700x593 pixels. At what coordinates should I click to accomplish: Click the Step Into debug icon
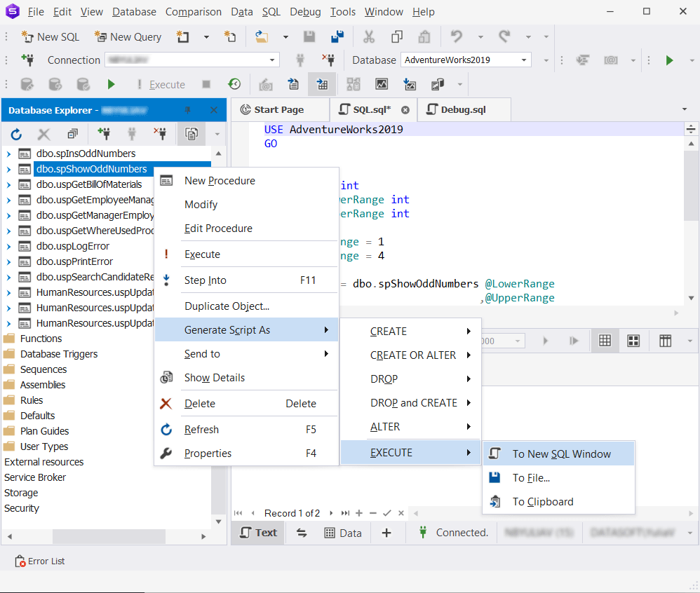tap(166, 280)
